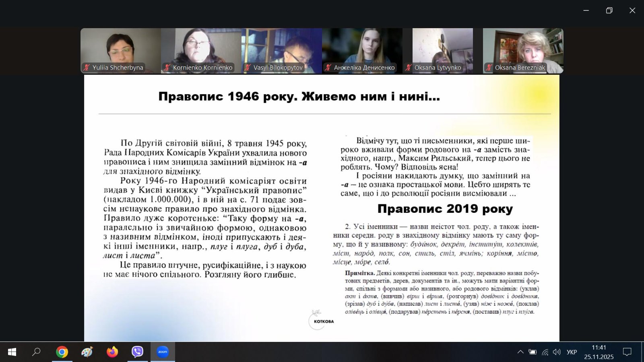Select Анжеліка Денисенко's video thumbnail
This screenshot has height=362, width=644.
pyautogui.click(x=362, y=48)
